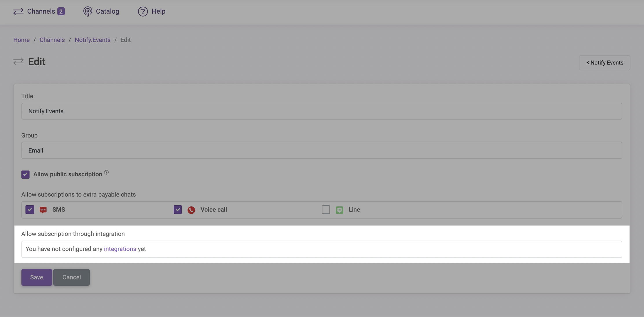Toggle the Allow public subscription checkbox

25,174
